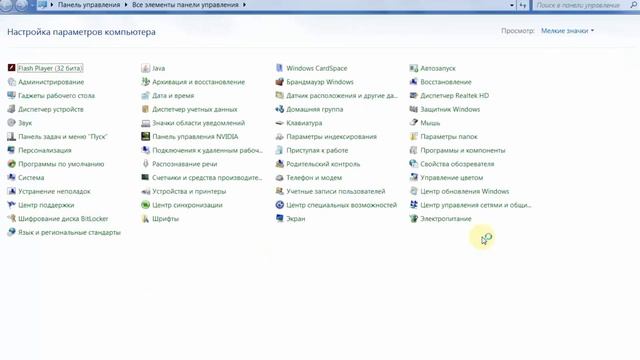
Task: Click the Дата и время icon
Action: coord(145,96)
